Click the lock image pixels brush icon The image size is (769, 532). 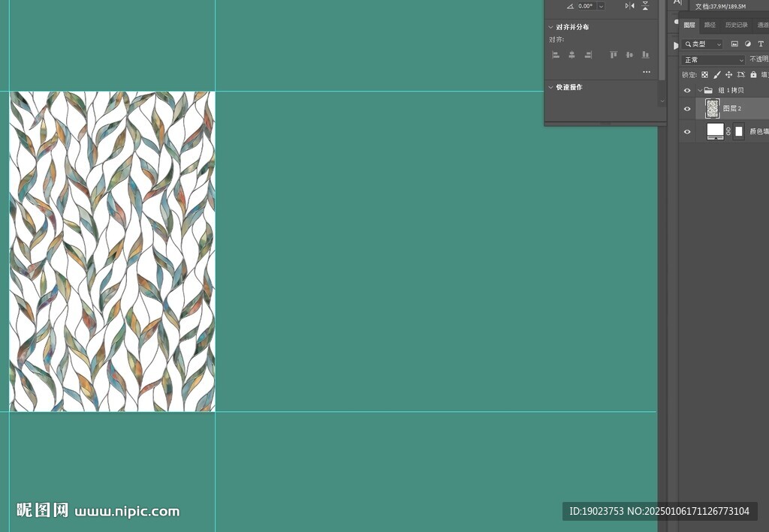[x=716, y=75]
